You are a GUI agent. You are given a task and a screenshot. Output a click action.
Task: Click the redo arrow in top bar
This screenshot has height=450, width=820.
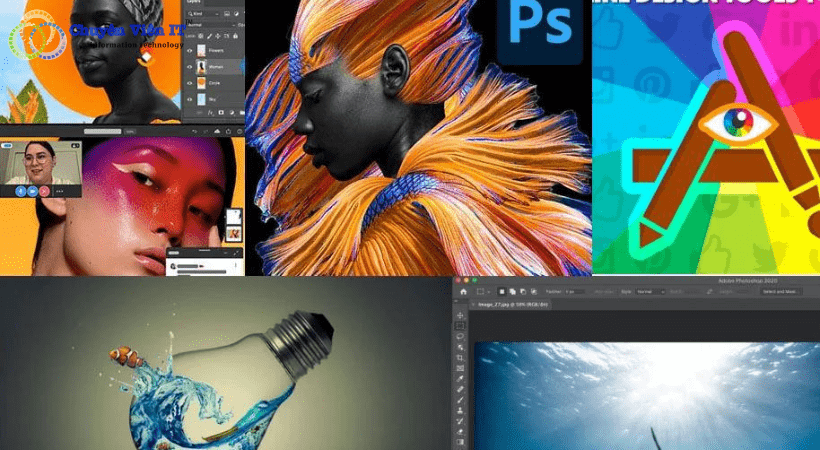(x=206, y=131)
